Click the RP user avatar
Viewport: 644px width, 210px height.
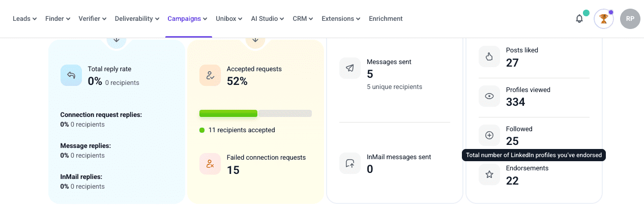[630, 19]
